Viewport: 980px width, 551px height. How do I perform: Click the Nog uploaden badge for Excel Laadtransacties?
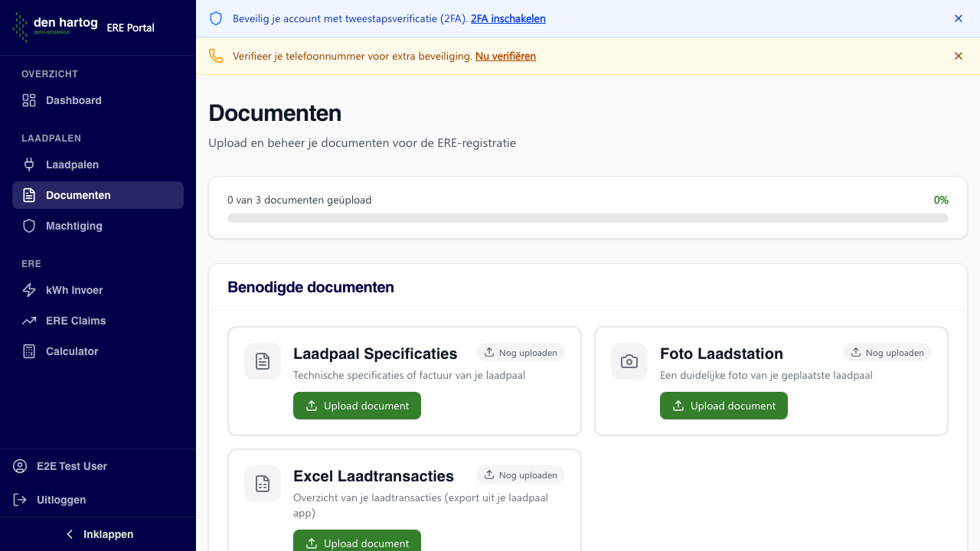click(x=521, y=474)
